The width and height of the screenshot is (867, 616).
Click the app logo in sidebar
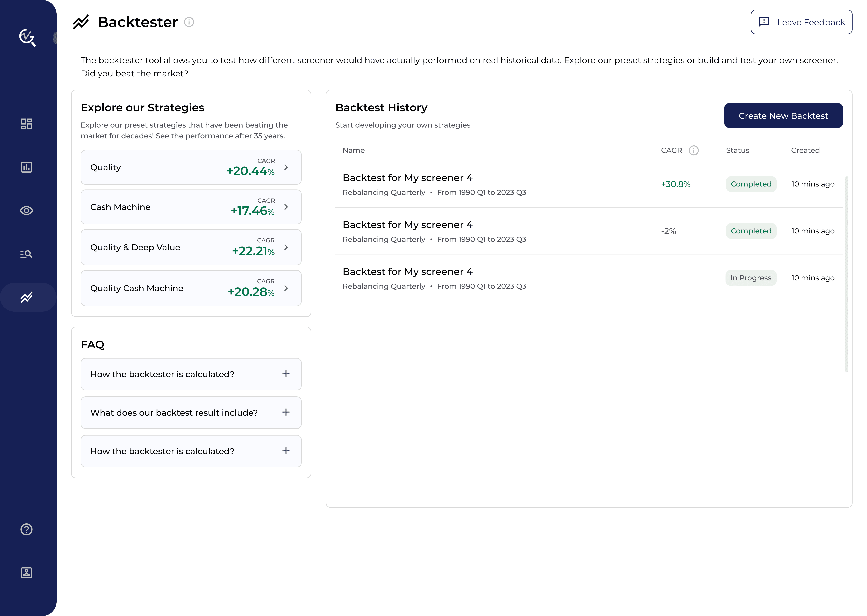click(27, 37)
